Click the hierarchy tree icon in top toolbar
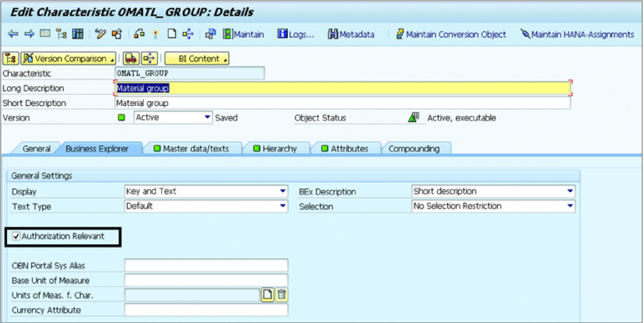This screenshot has height=323, width=644. (x=61, y=34)
